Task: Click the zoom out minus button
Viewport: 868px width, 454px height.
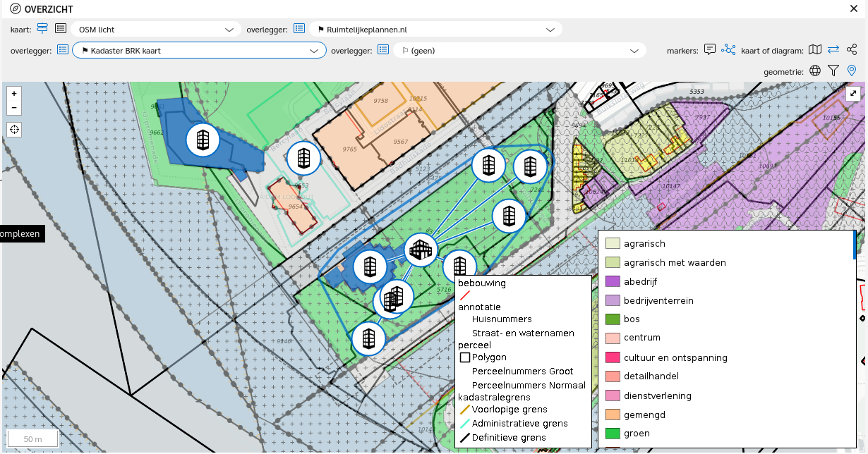Action: [14, 108]
